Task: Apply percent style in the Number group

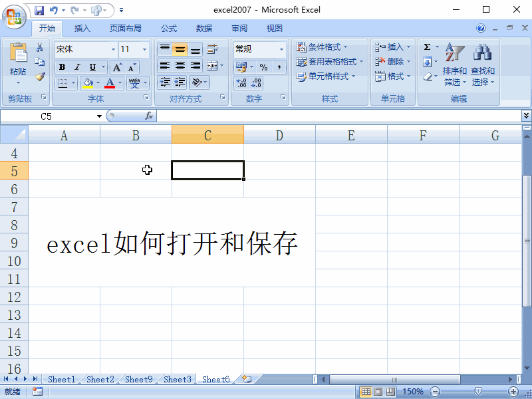Action: coord(263,67)
